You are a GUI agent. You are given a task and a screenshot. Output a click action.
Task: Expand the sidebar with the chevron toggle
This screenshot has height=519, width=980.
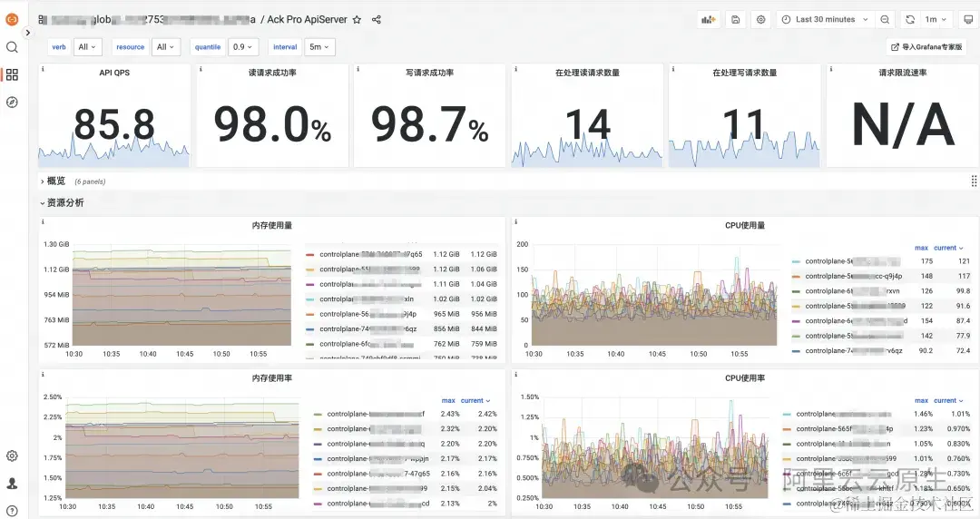pos(27,33)
